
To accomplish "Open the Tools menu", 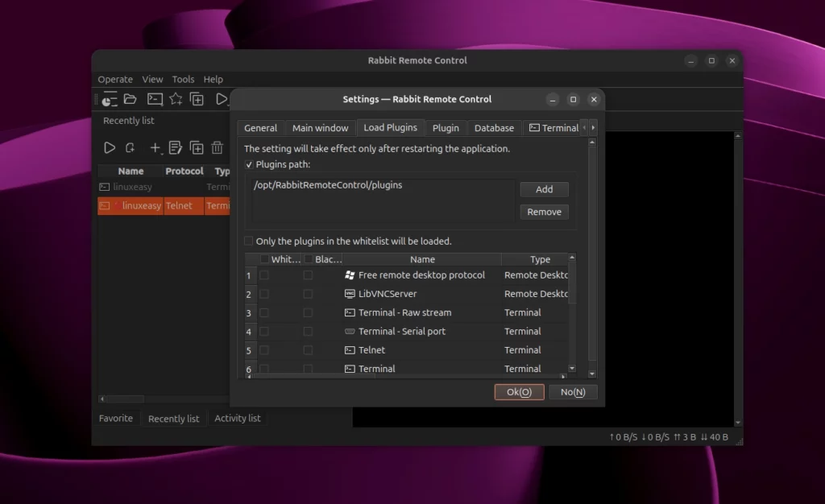I will [x=183, y=80].
